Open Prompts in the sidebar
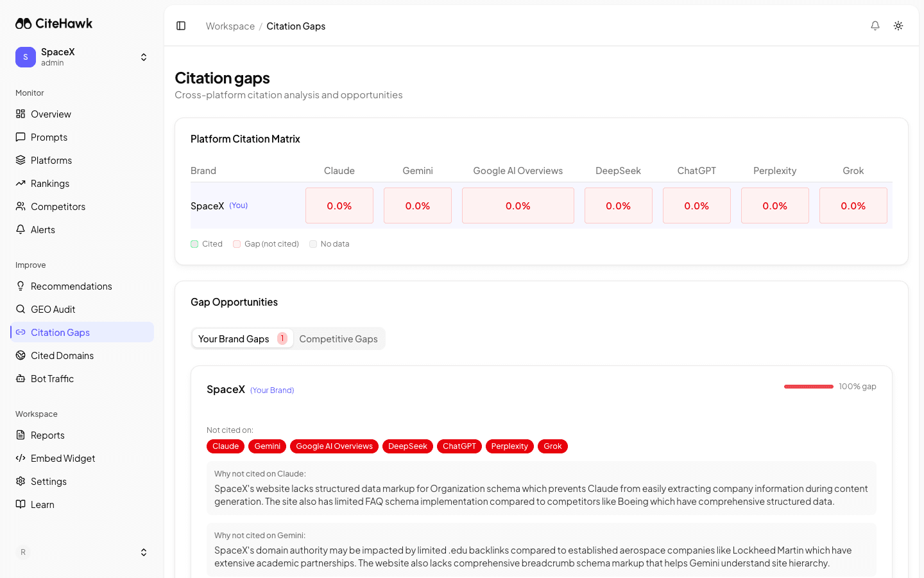The image size is (924, 578). 82,137
